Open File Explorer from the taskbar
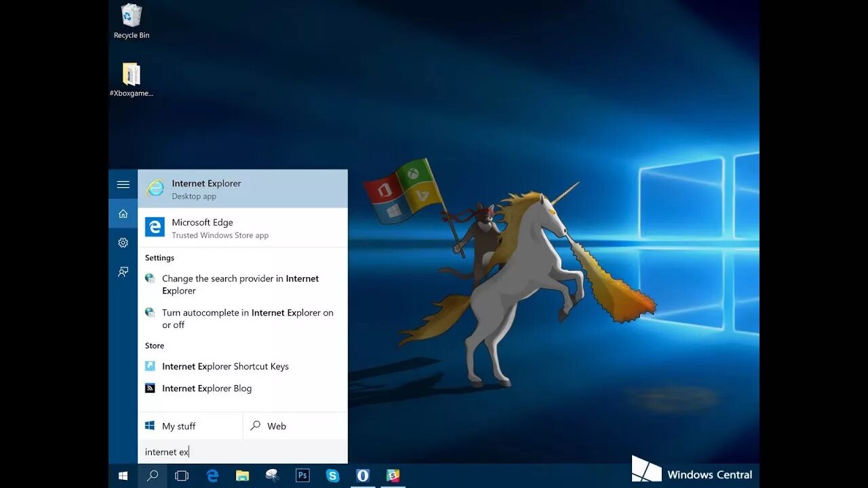The height and width of the screenshot is (488, 868). pos(242,476)
